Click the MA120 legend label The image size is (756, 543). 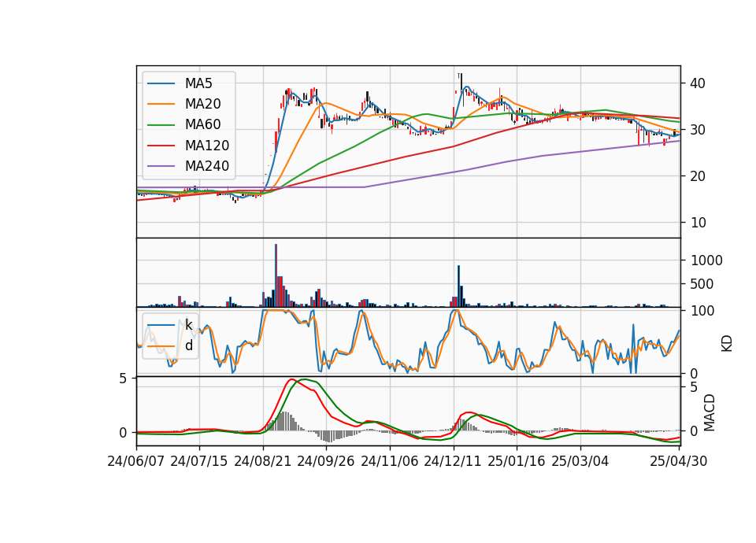point(207,146)
